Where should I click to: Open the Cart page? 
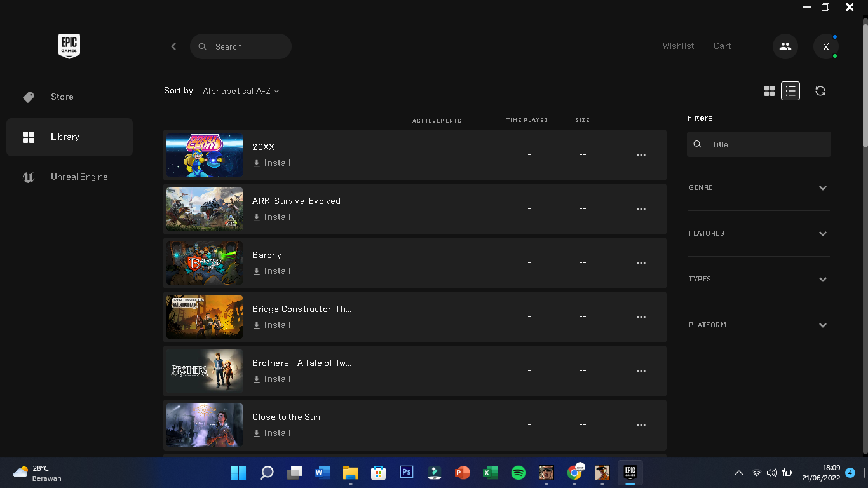click(722, 46)
